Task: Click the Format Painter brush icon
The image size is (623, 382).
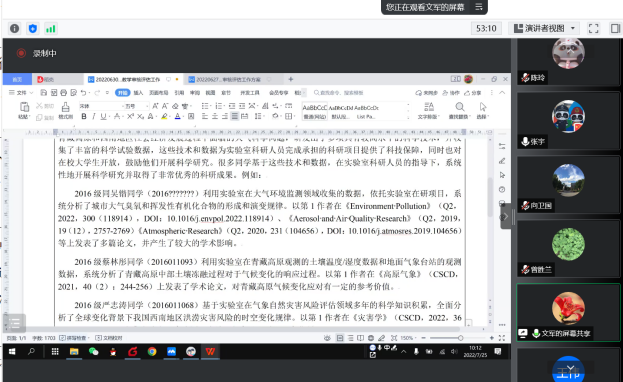Action: tap(66, 110)
